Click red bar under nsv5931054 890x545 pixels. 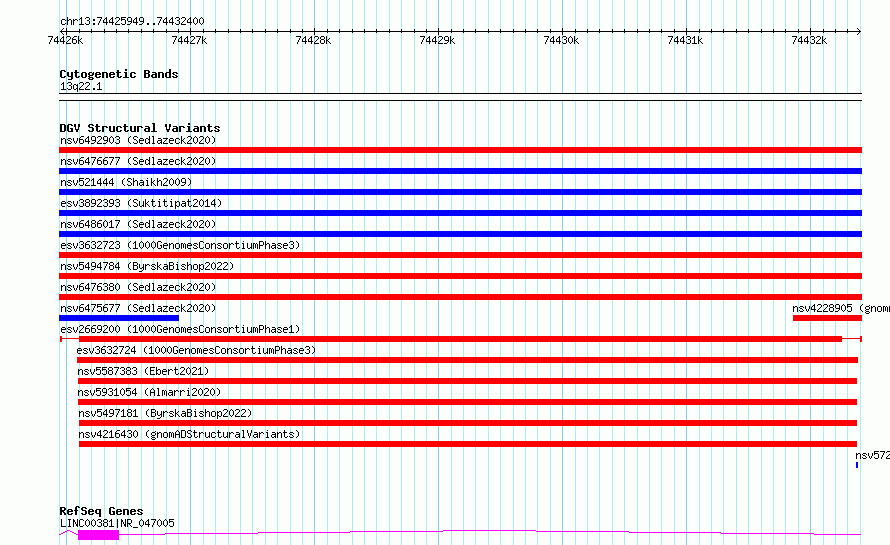pos(467,402)
